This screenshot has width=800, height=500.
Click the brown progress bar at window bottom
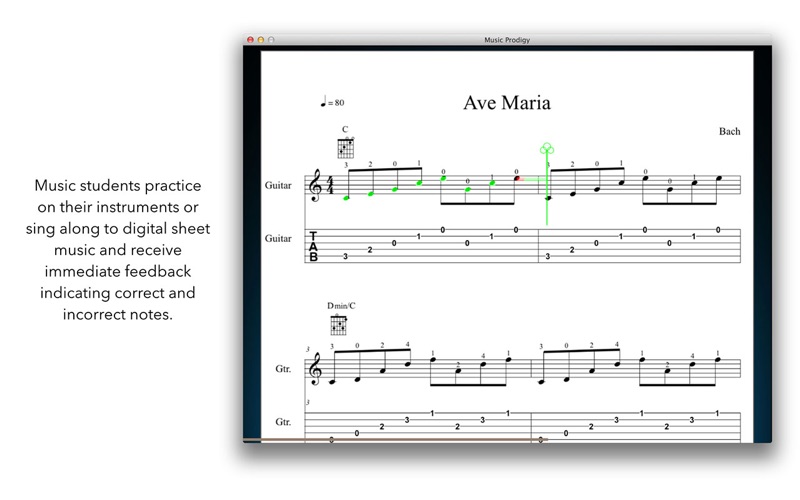tap(395, 439)
